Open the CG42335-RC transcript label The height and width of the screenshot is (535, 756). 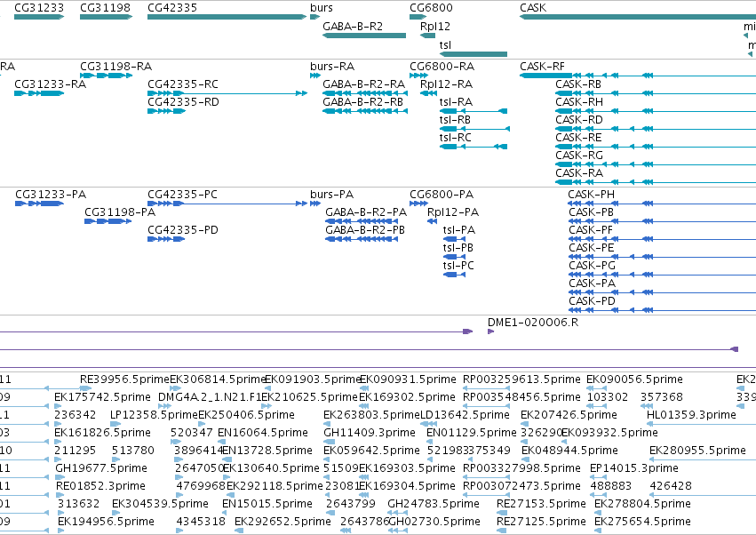coord(183,84)
